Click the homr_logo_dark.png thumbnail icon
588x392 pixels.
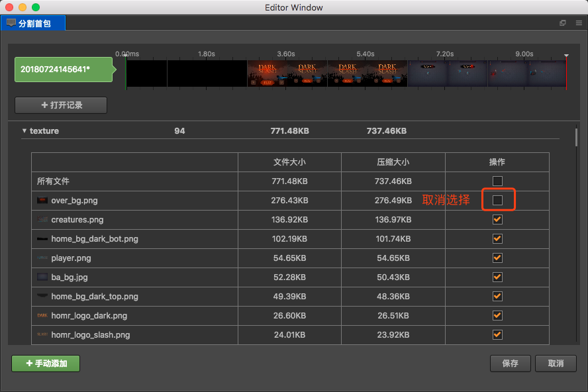[42, 315]
